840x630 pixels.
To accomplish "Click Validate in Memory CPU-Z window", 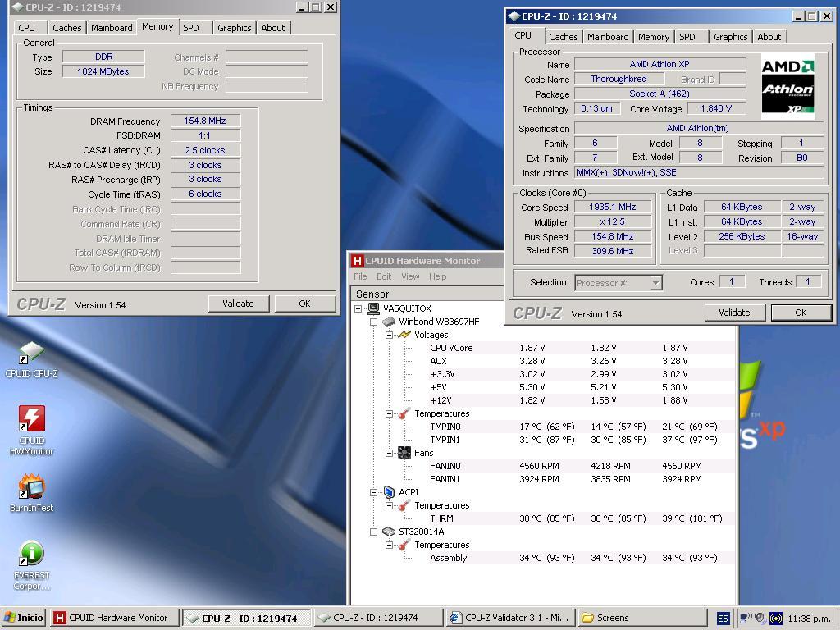I will pyautogui.click(x=238, y=304).
